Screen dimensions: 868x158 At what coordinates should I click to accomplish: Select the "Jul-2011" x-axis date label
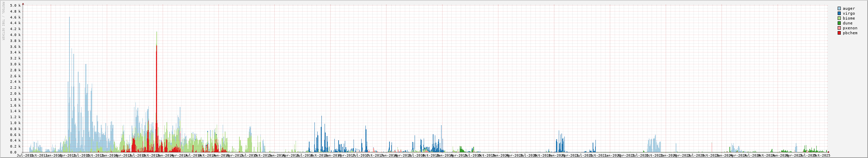click(x=24, y=155)
